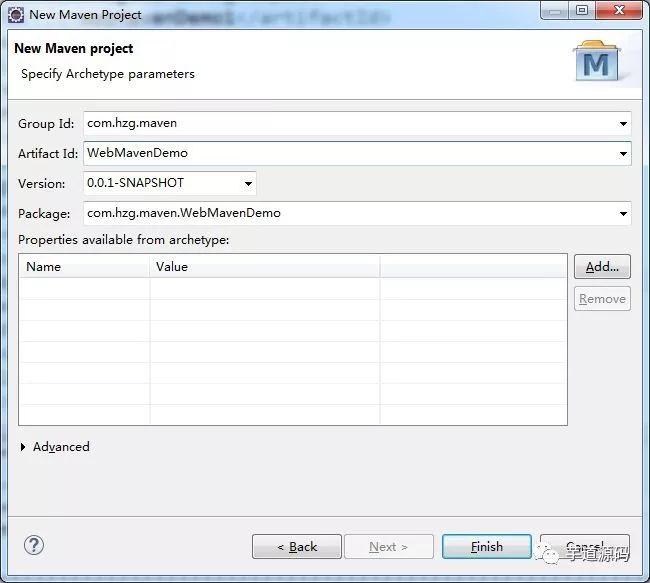Open the Group Id dropdown arrow

coord(623,124)
